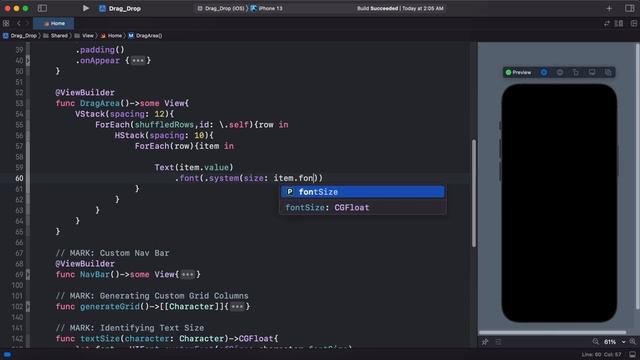Click the @ViewBuilder attribute on line 52
640x360 pixels.
(x=85, y=93)
